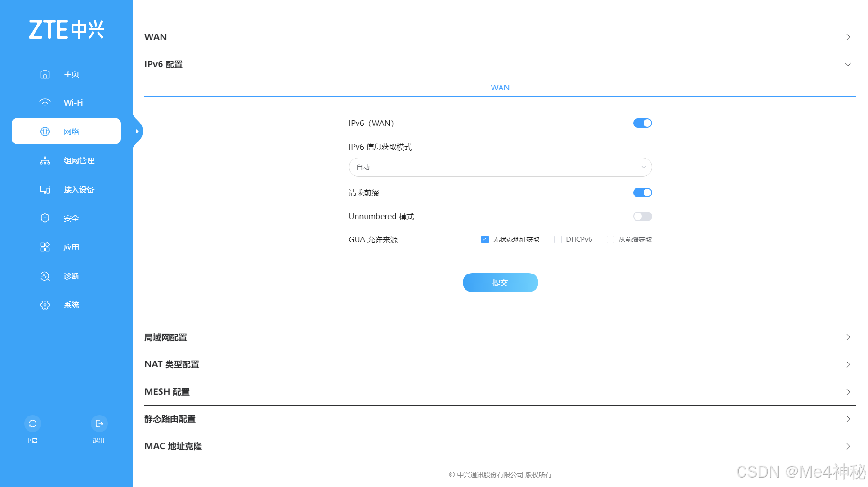
Task: Click the WAN section heading
Action: [155, 37]
